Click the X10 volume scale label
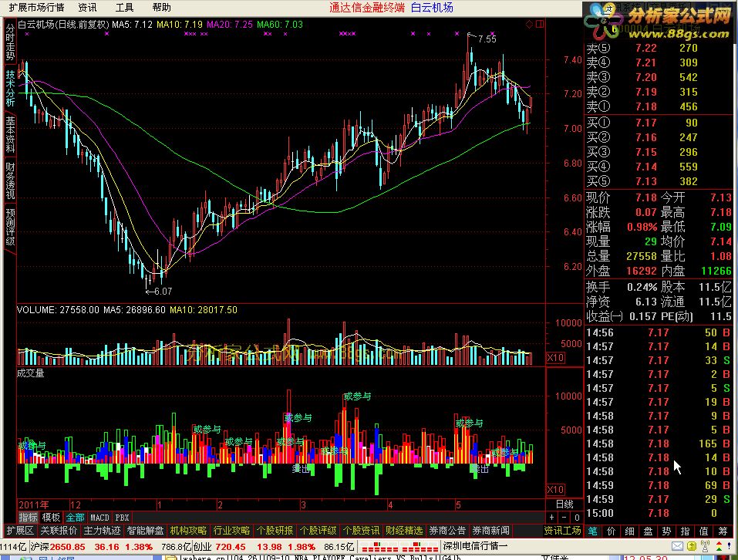Image resolution: width=738 pixels, height=560 pixels. (x=555, y=358)
